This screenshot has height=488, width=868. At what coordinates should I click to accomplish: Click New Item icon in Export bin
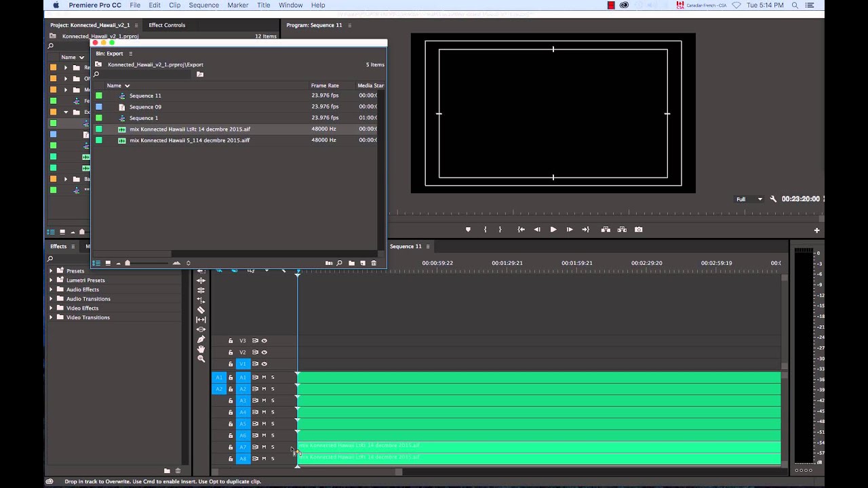pos(363,263)
